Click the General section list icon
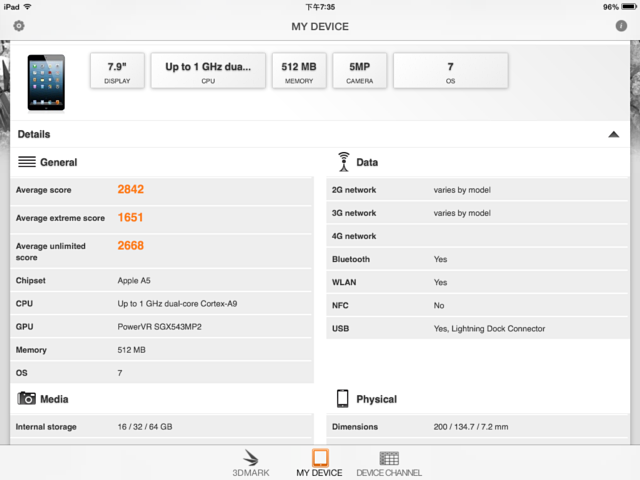This screenshot has width=640, height=480. 27,162
